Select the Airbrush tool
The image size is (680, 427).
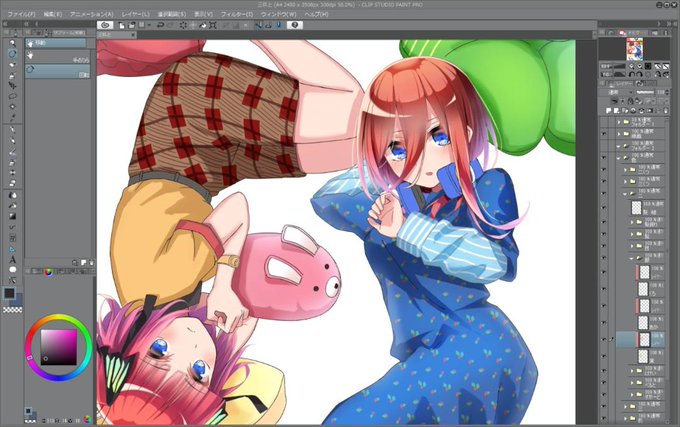tap(12, 162)
